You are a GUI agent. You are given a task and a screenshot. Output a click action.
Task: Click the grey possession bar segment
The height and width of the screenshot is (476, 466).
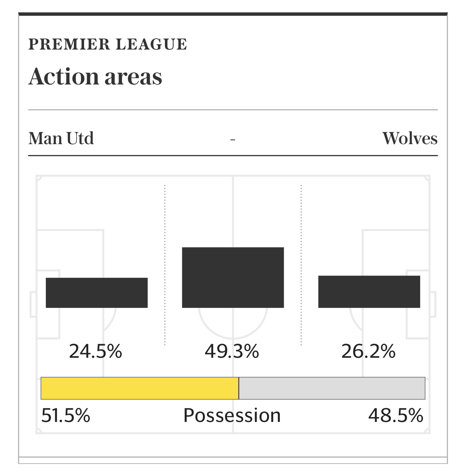(x=332, y=388)
